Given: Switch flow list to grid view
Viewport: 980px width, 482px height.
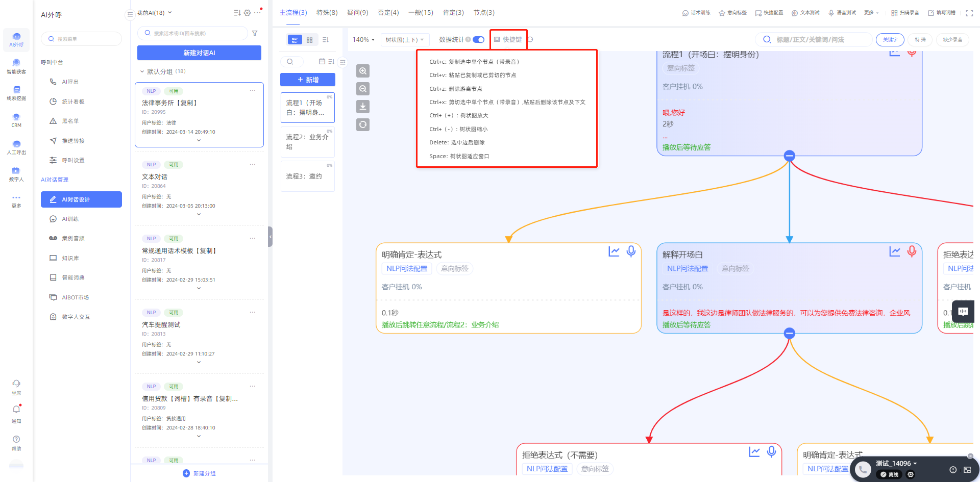Looking at the screenshot, I should click(x=309, y=40).
